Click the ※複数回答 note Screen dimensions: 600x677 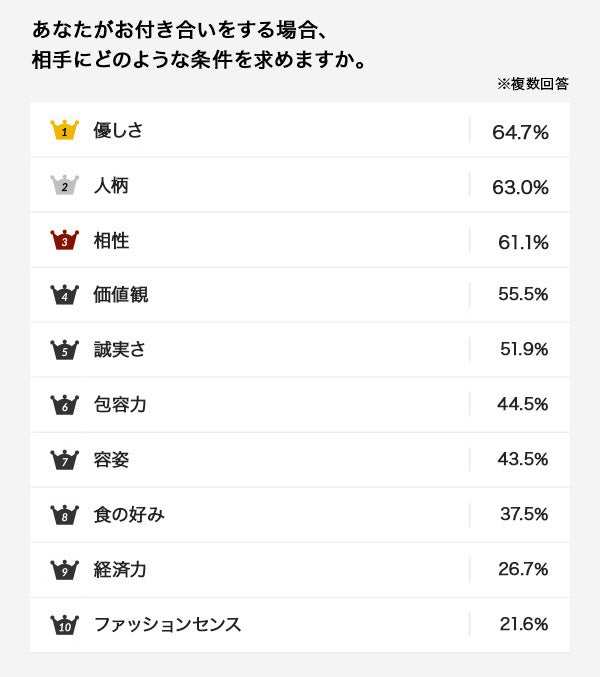(532, 84)
